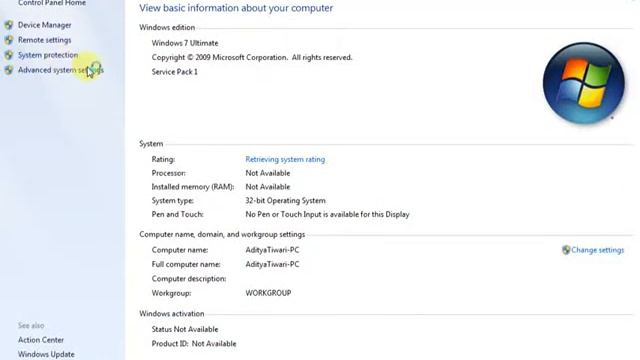Select the 32-bit Operating System value

(285, 200)
